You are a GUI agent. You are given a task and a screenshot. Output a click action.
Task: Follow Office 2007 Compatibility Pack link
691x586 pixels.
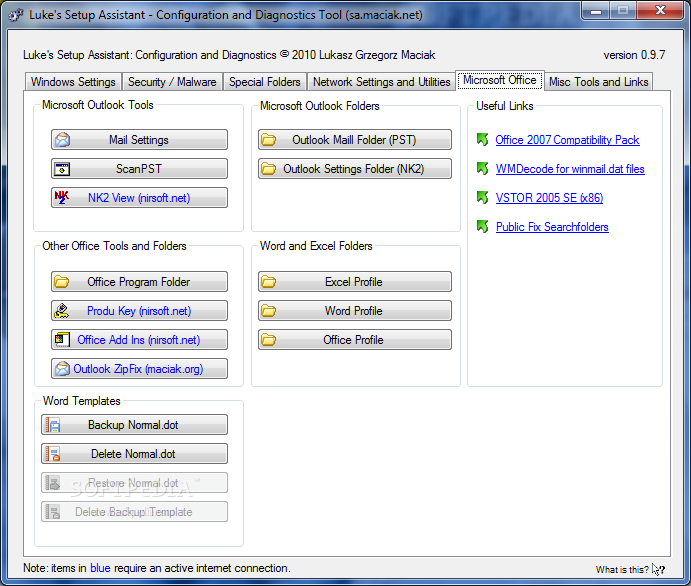tap(567, 140)
